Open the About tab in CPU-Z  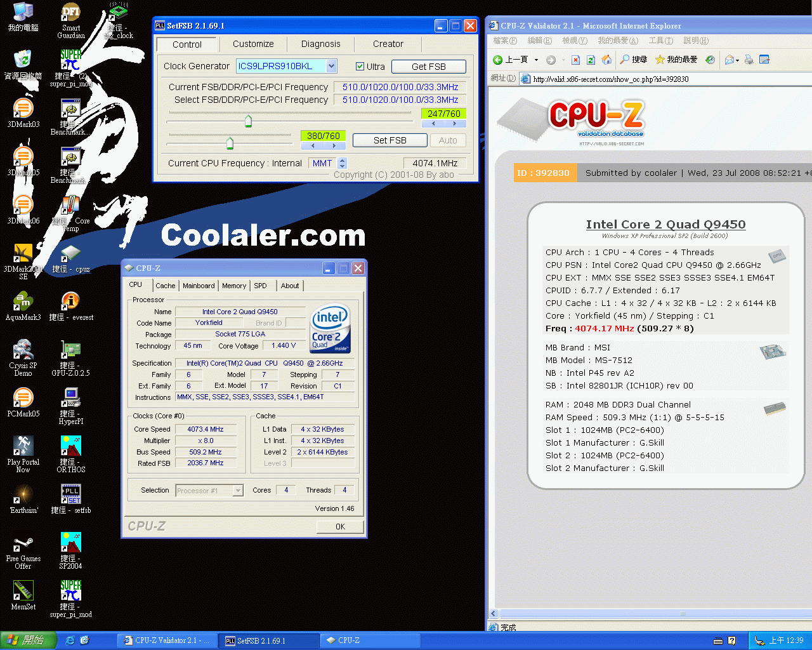(x=290, y=286)
